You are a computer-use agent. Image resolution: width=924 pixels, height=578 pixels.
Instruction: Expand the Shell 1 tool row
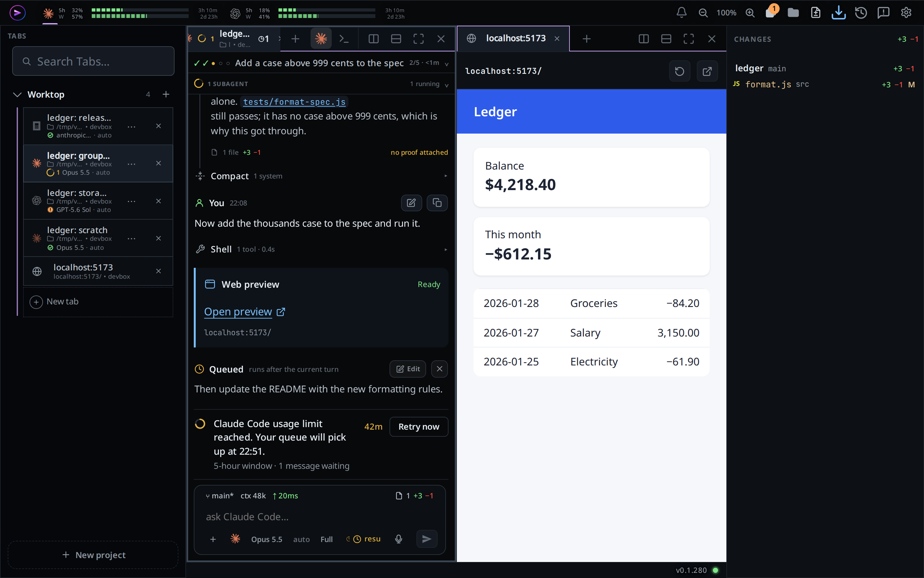tap(321, 249)
